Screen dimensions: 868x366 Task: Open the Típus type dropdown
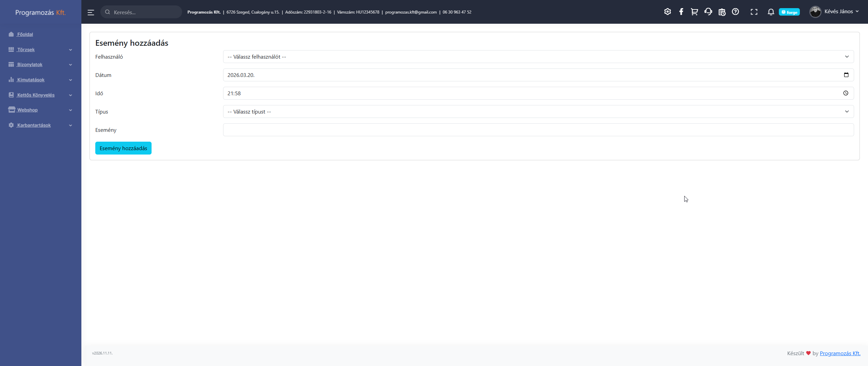(x=538, y=111)
